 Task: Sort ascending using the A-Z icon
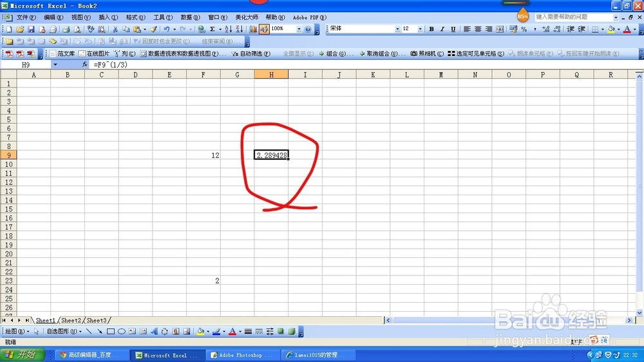[229, 29]
